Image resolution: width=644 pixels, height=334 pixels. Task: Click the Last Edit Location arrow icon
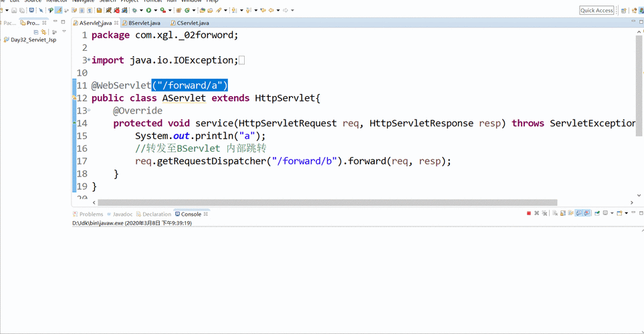coord(263,10)
